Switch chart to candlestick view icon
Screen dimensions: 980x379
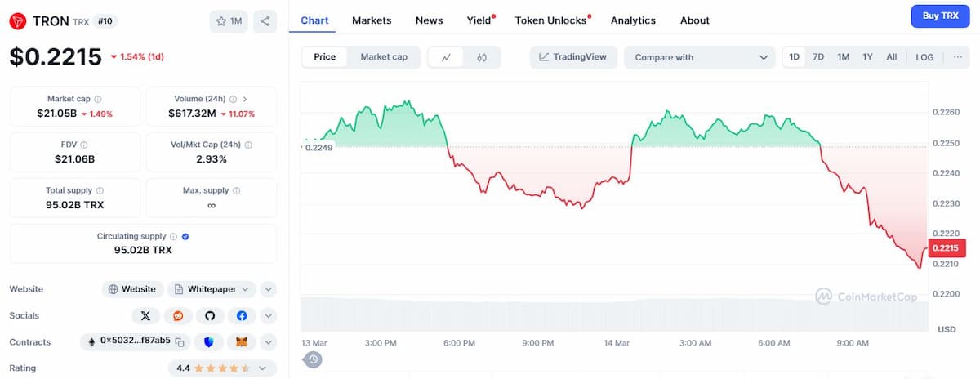482,57
